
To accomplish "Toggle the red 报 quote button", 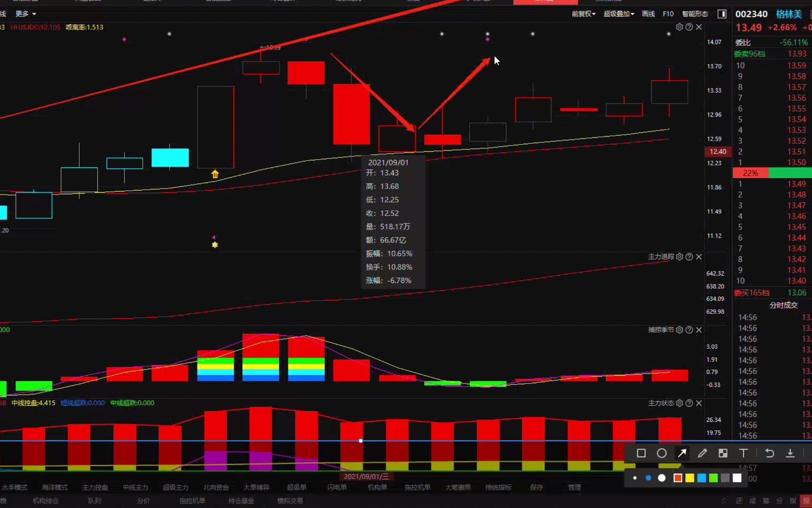I will [806, 501].
